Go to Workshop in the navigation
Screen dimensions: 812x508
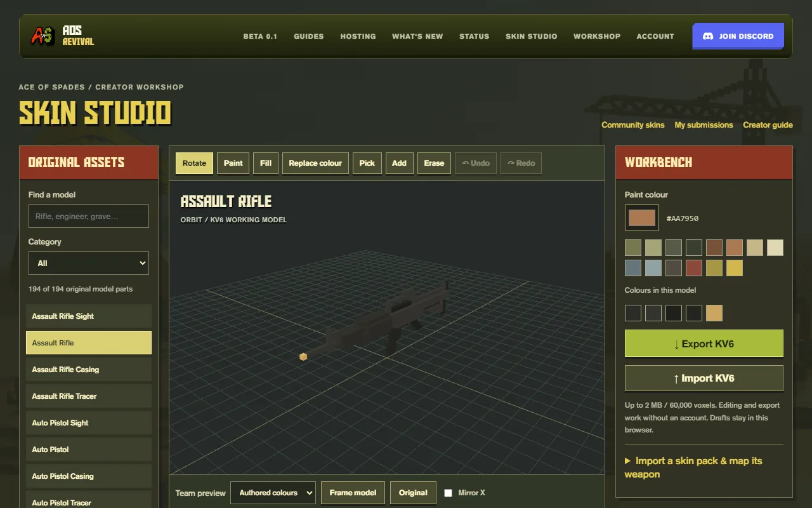(597, 36)
